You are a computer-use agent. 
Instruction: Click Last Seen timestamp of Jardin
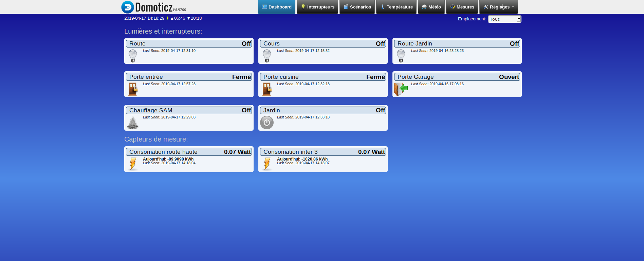[x=303, y=117]
